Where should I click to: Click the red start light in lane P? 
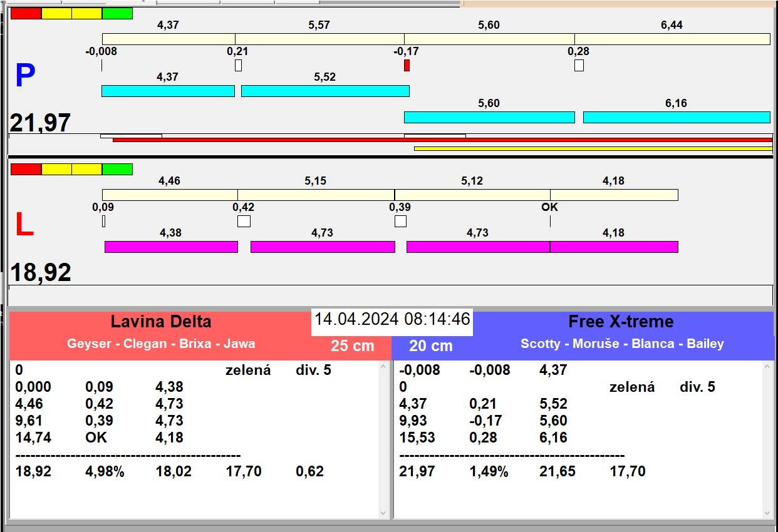click(26, 13)
